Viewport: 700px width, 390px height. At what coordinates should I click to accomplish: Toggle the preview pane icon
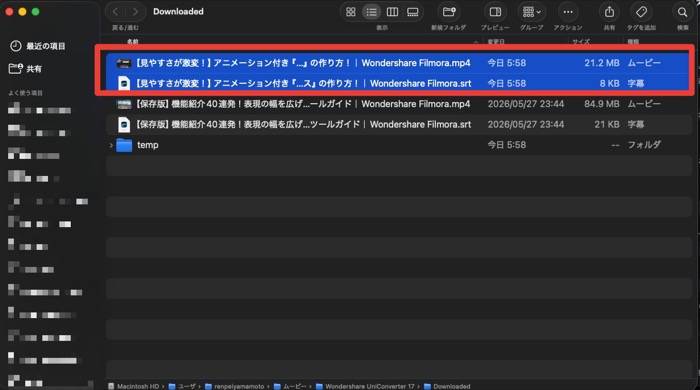tap(495, 12)
